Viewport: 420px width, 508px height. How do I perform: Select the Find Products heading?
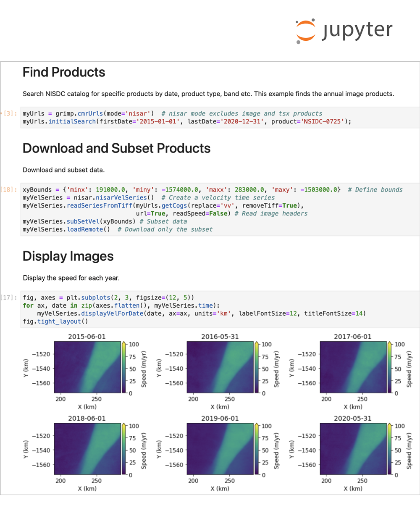click(64, 72)
